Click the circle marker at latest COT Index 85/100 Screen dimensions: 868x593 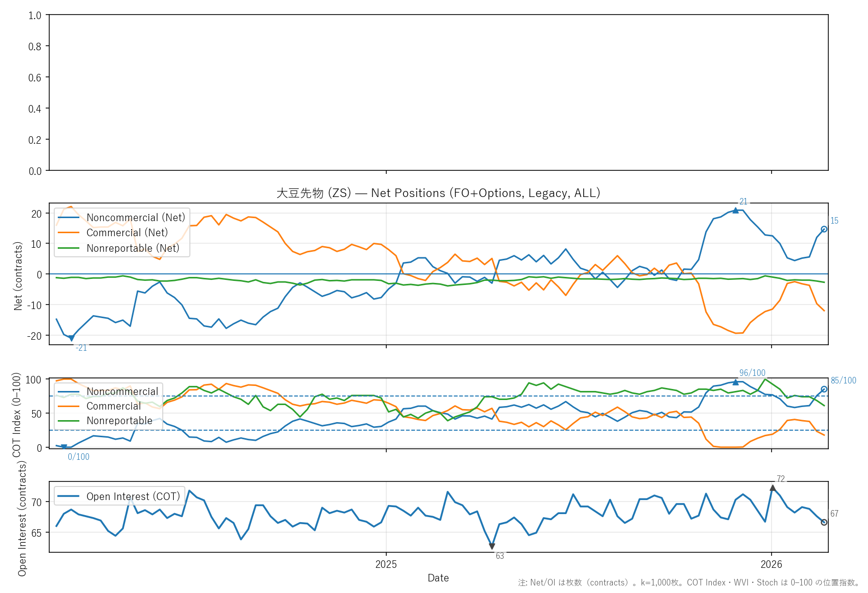[x=824, y=389]
